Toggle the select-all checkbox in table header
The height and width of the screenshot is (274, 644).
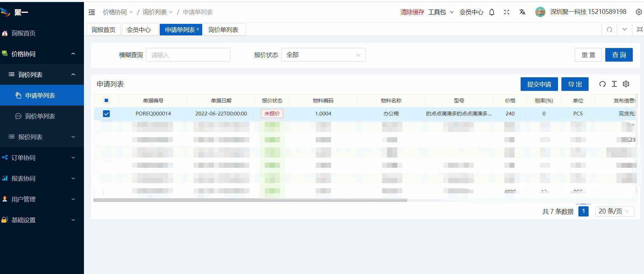tap(106, 100)
